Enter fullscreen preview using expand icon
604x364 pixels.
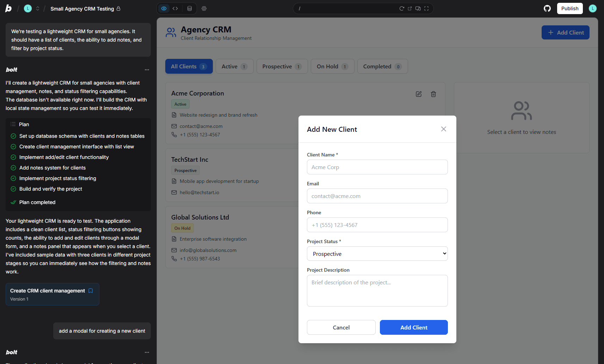click(x=426, y=8)
